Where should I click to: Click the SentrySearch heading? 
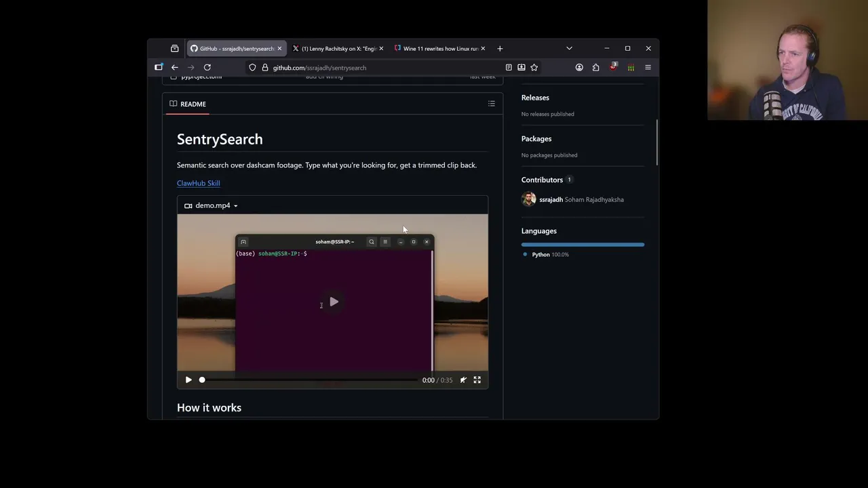[220, 139]
